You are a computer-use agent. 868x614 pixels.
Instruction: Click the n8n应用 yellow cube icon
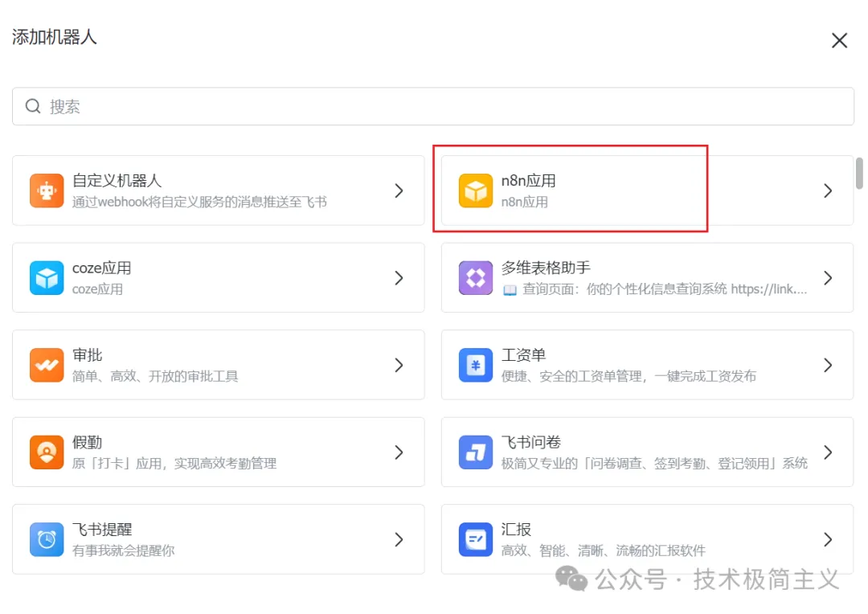[x=476, y=190]
